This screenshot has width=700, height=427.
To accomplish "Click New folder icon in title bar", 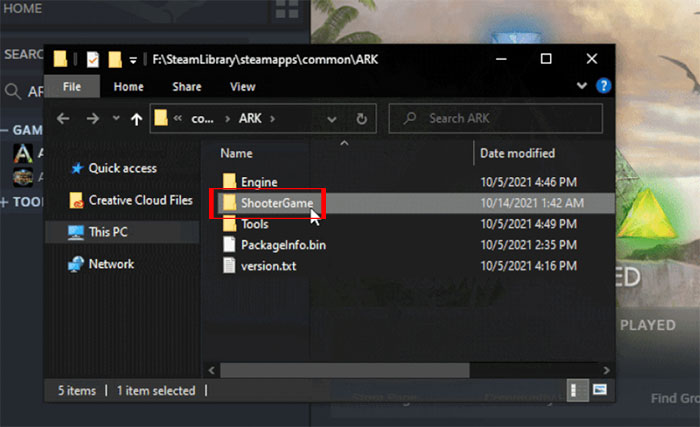I will [115, 59].
